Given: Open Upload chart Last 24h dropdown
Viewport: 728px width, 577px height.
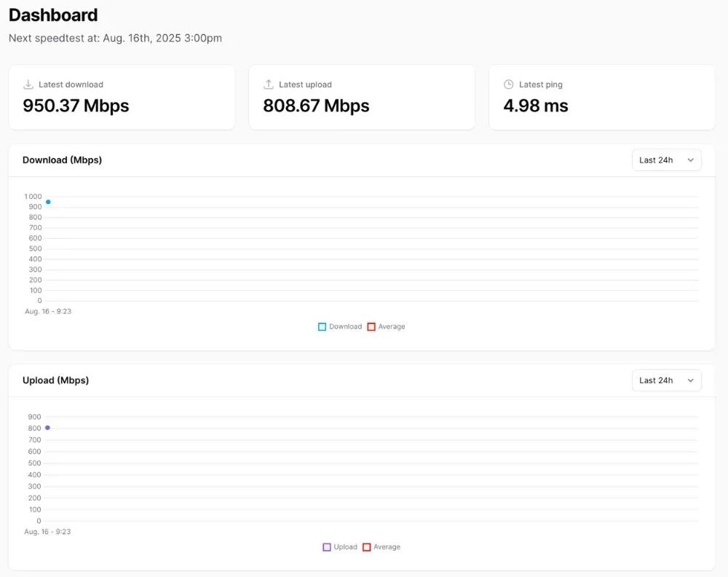Looking at the screenshot, I should (x=665, y=380).
